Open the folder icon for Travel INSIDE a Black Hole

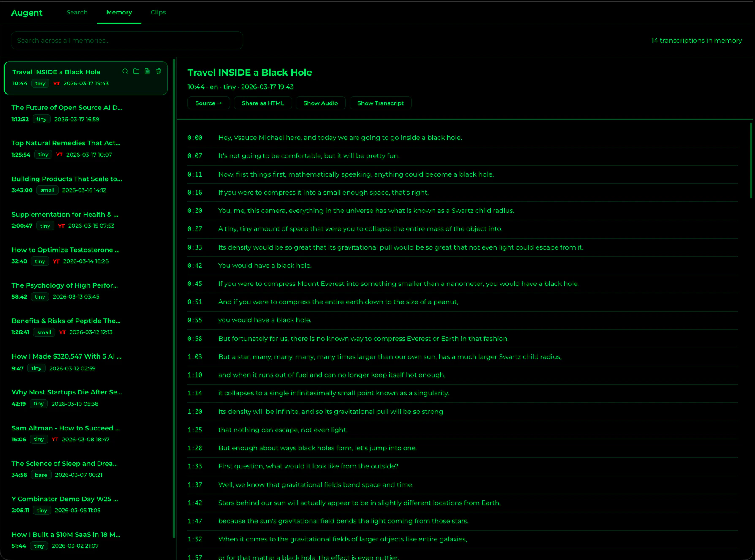coord(136,71)
